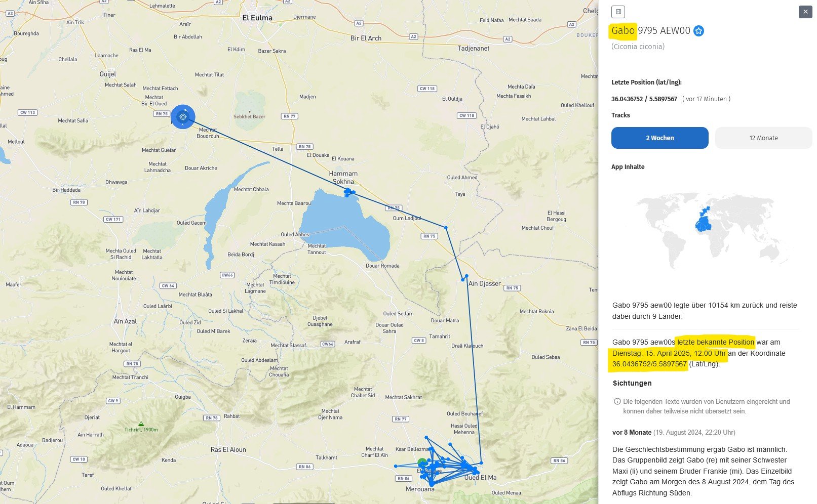Switch to the 12 Monate track range

click(763, 138)
